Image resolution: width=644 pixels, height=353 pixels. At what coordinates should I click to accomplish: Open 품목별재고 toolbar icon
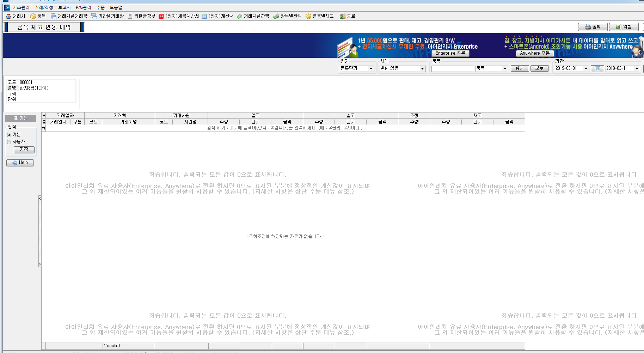320,16
